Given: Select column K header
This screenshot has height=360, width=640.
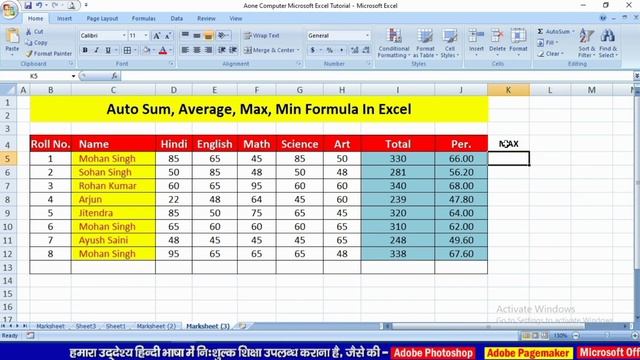Looking at the screenshot, I should 508,90.
